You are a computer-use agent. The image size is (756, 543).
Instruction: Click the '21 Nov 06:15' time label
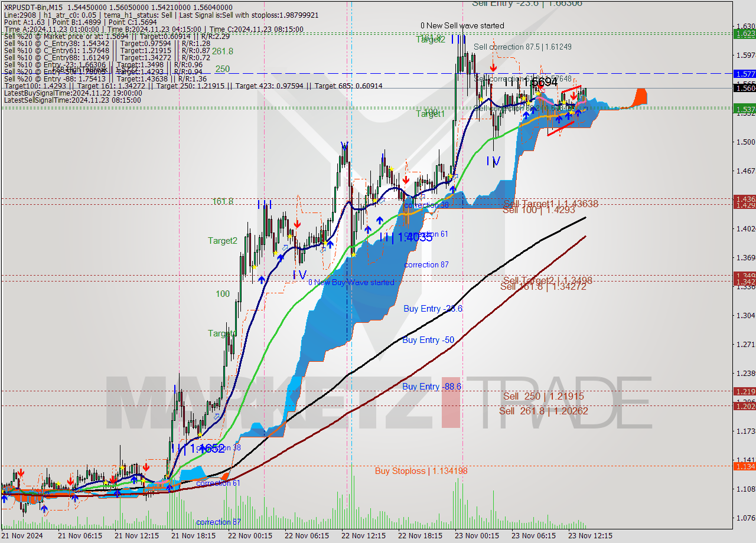pyautogui.click(x=81, y=535)
